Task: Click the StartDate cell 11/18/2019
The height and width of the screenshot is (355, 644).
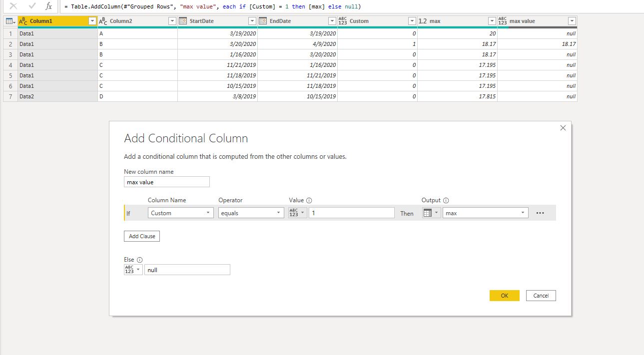Action: click(x=217, y=75)
